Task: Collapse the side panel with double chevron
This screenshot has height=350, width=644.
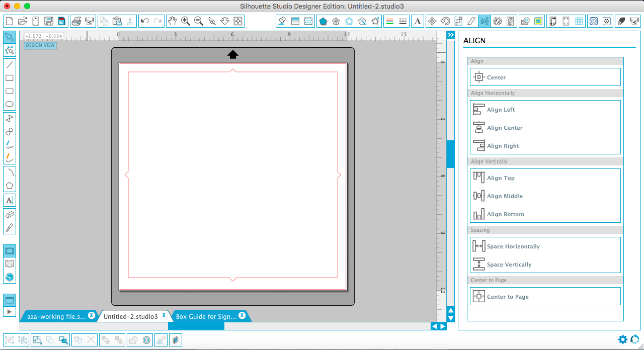Action: (x=450, y=35)
